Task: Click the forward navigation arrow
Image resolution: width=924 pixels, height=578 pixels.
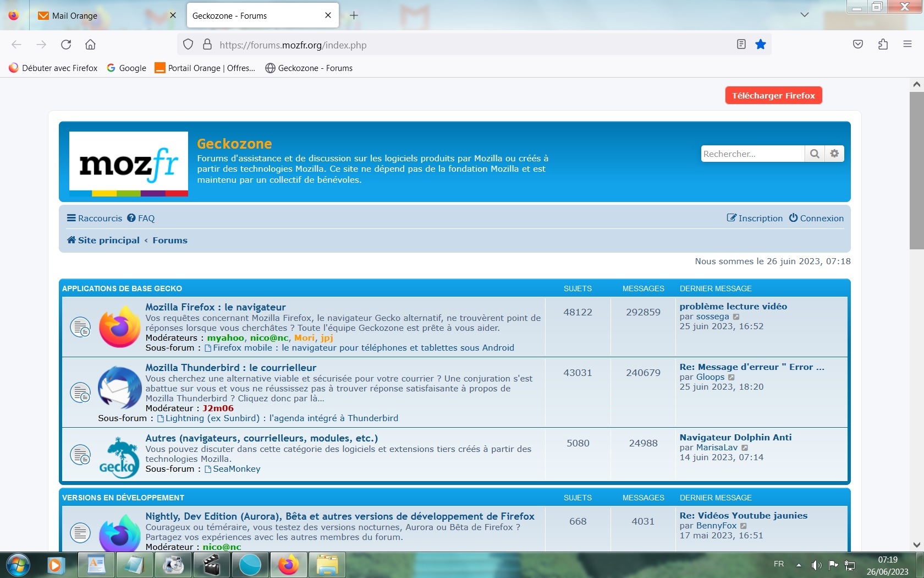Action: point(41,45)
